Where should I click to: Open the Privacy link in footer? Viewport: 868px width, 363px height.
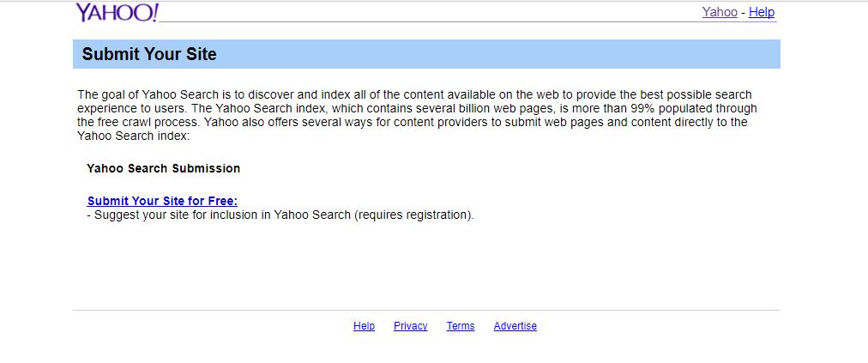click(410, 326)
